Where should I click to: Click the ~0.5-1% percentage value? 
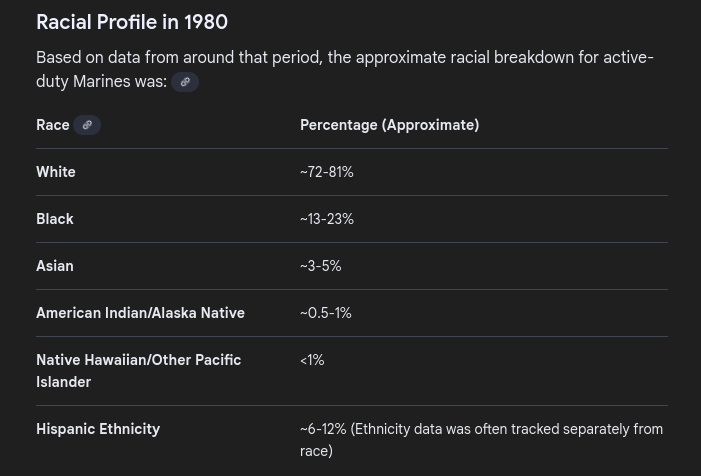point(326,313)
